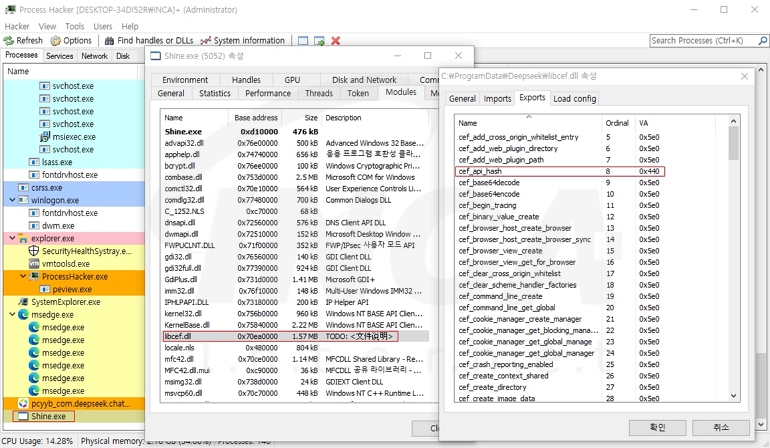
Task: Open the View menu
Action: [47, 26]
